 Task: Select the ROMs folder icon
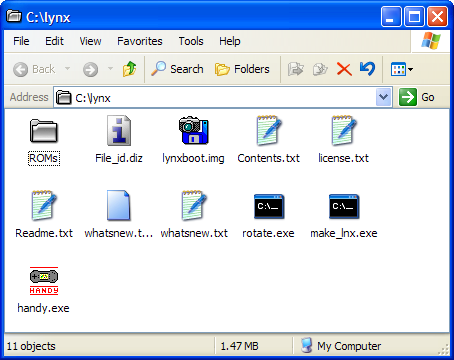(44, 131)
